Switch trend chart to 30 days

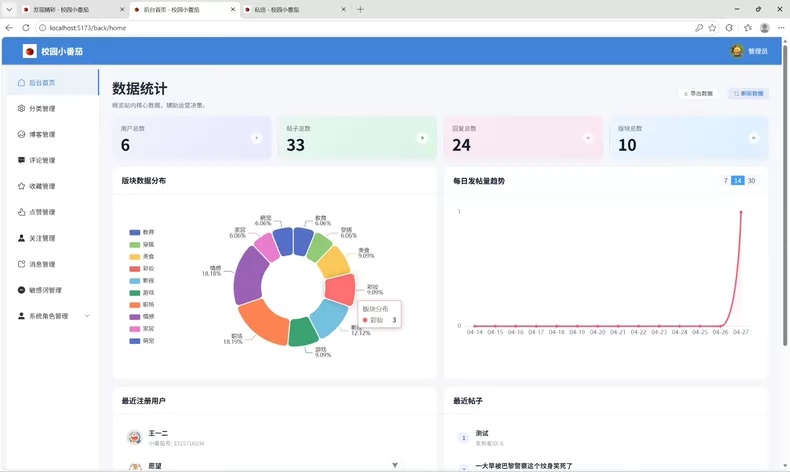751,181
